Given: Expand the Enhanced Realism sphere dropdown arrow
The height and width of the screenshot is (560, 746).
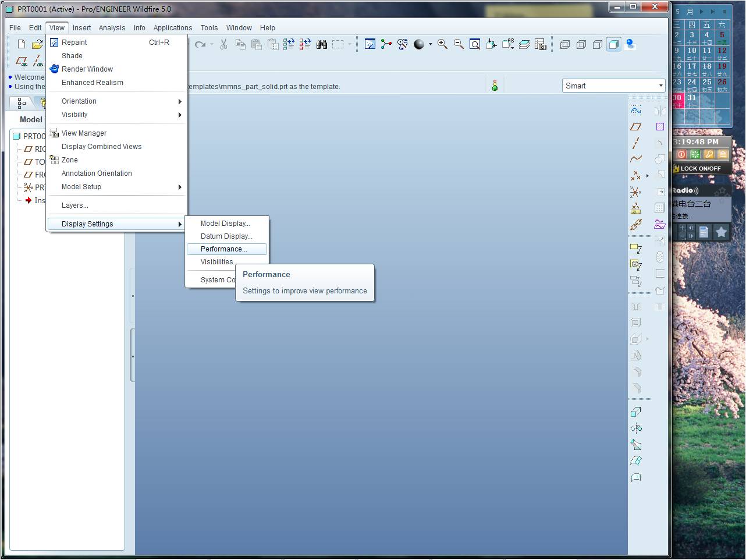Looking at the screenshot, I should (x=431, y=44).
